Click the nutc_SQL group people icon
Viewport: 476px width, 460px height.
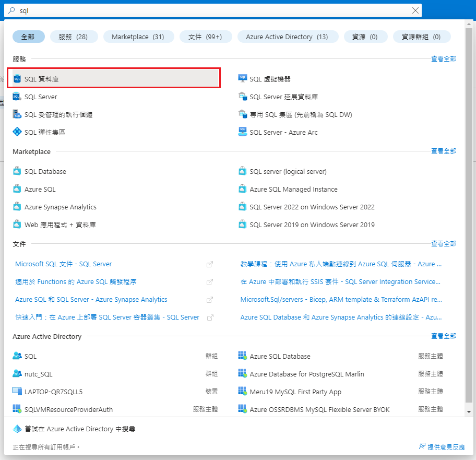(x=17, y=374)
